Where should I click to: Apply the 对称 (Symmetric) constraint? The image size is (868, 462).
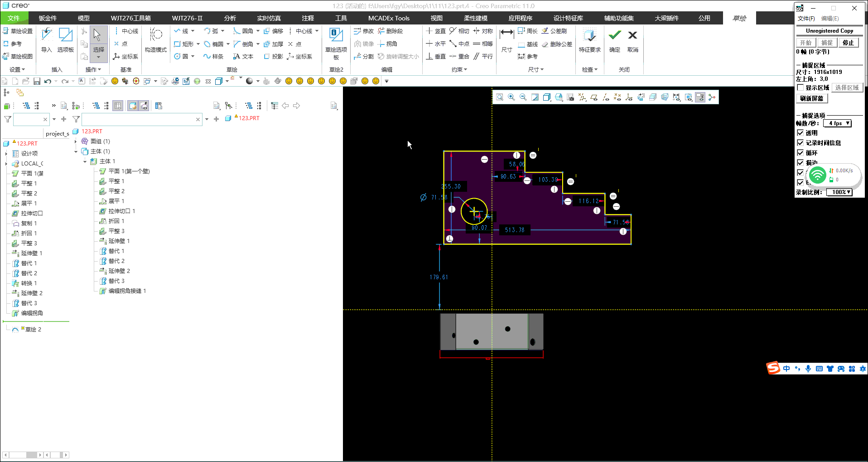click(483, 31)
